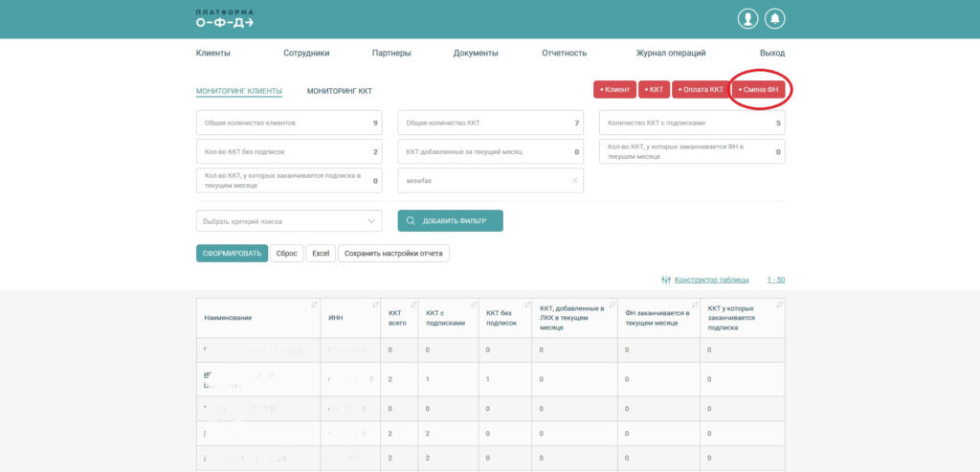Click the 1 - 50 pagination link
The width and height of the screenshot is (980, 472).
[776, 280]
